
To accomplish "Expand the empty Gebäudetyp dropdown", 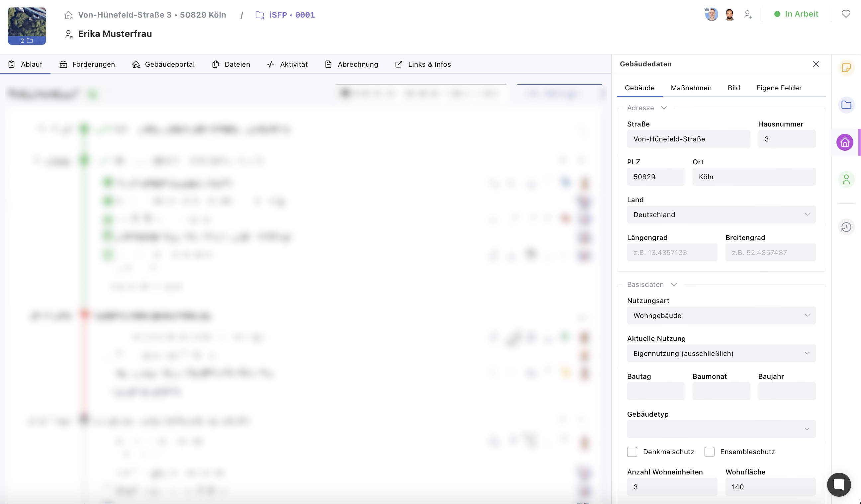I will point(721,429).
